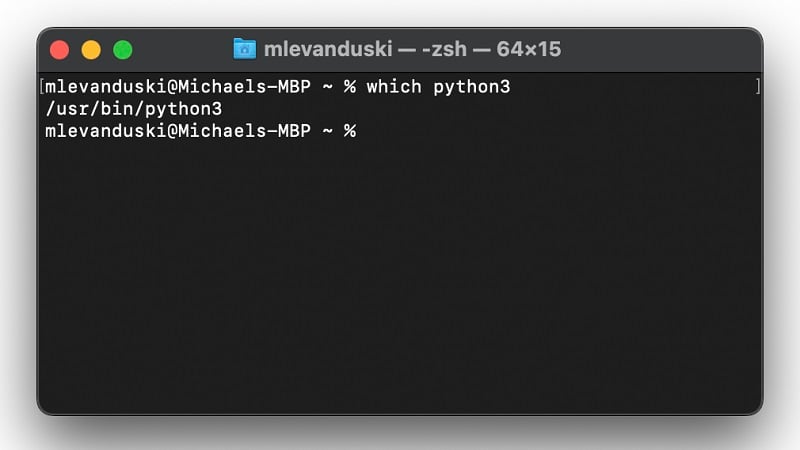
Task: Click the right bracket mark ending first line
Action: pyautogui.click(x=758, y=87)
